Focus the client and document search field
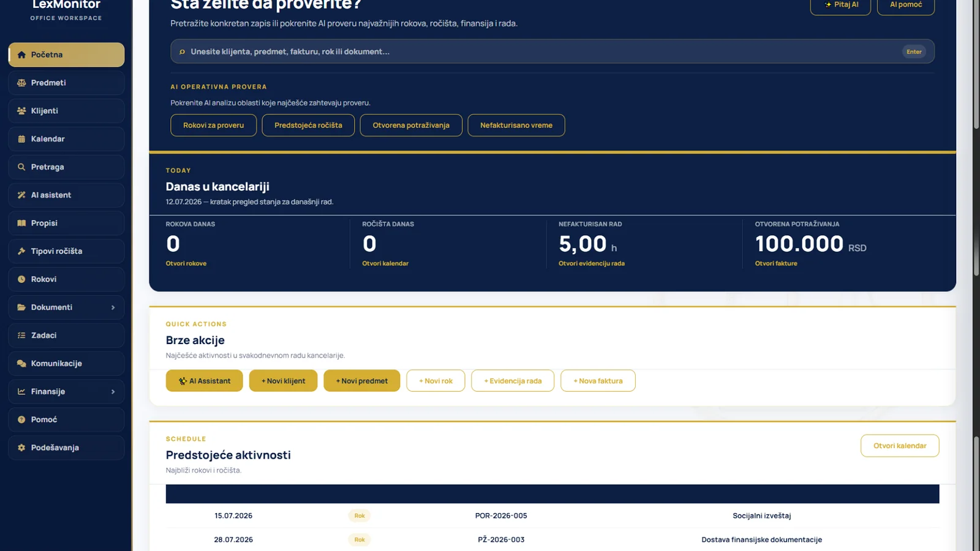980x551 pixels. click(552, 51)
